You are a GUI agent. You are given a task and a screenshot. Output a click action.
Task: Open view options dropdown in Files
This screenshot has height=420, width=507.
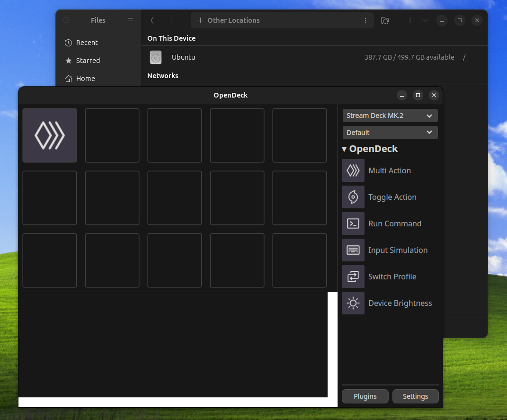tap(426, 20)
